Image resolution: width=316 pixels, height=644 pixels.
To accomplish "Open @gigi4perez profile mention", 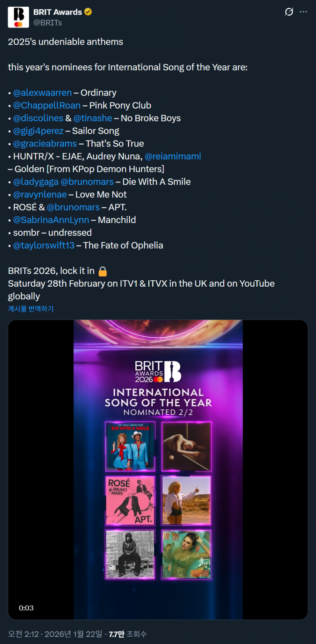I will click(x=38, y=131).
